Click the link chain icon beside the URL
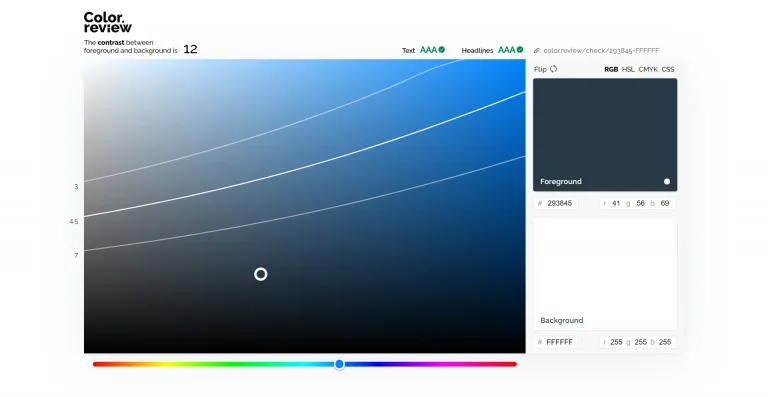The image size is (768, 397). [x=537, y=50]
